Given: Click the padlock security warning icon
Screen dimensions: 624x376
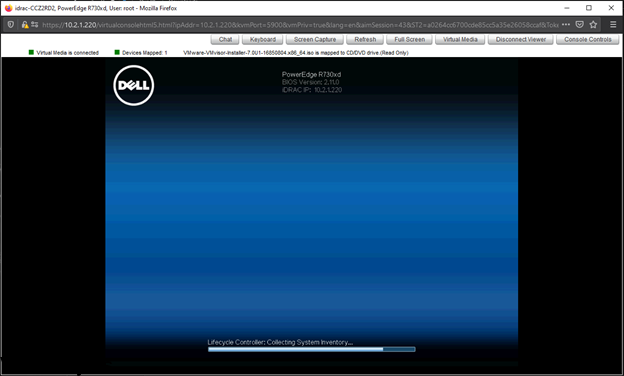Looking at the screenshot, I should (x=25, y=25).
